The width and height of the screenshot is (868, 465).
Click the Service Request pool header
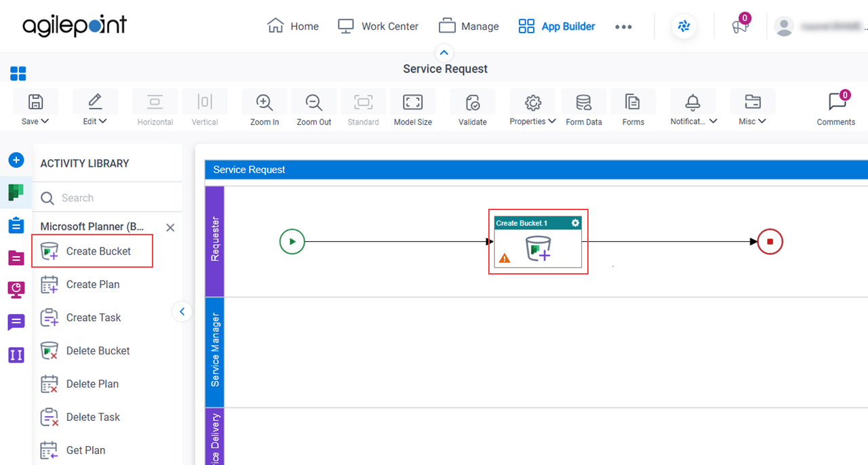pyautogui.click(x=536, y=169)
